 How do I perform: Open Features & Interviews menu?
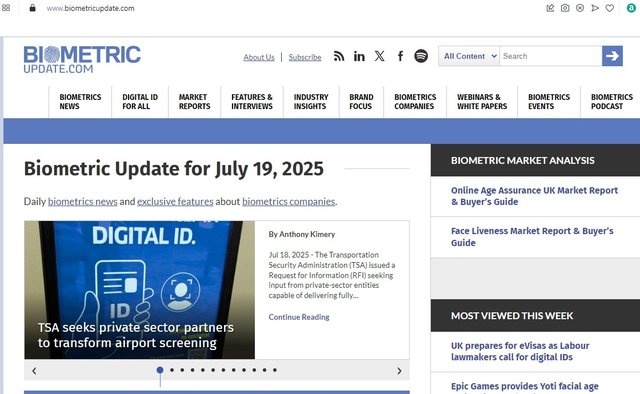252,102
